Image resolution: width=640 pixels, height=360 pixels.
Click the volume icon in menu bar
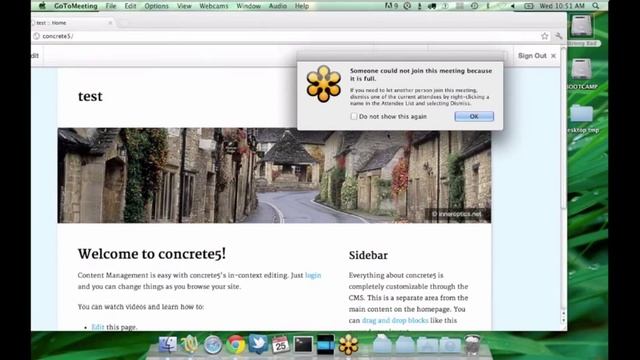pyautogui.click(x=513, y=6)
